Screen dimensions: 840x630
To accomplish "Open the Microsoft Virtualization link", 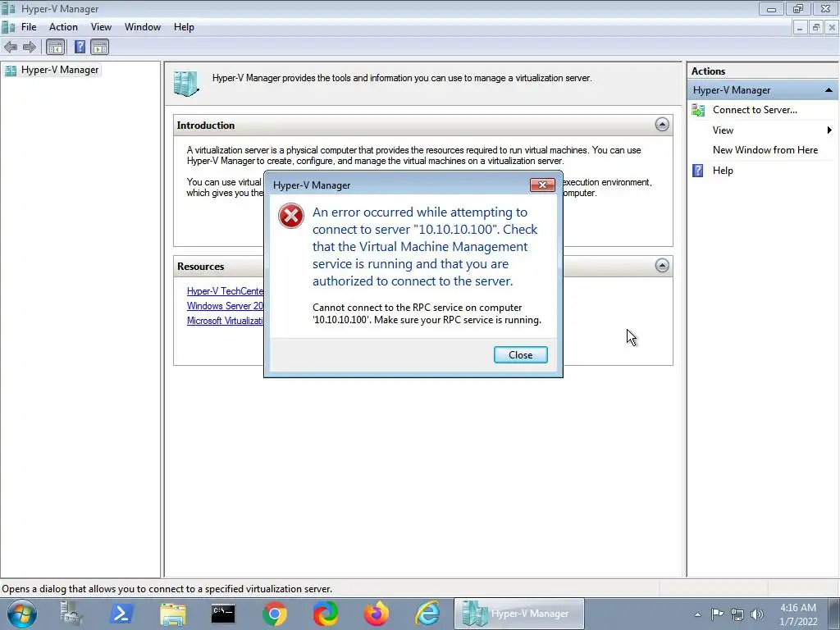I will (x=225, y=321).
